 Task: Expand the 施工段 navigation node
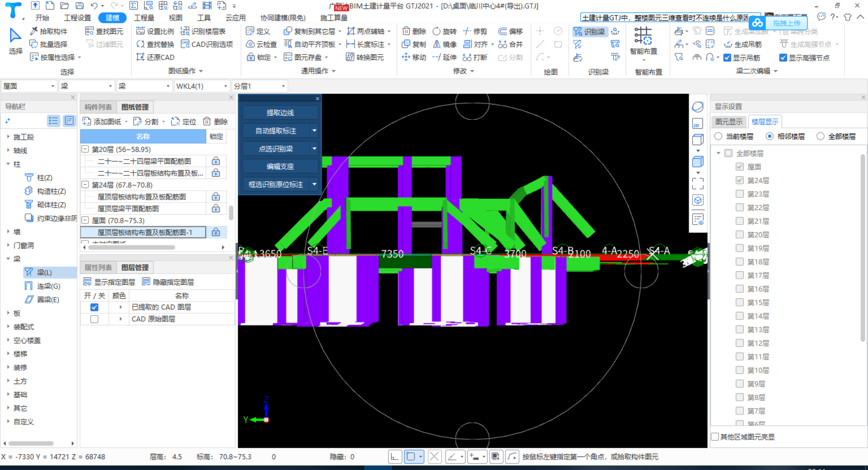click(9, 136)
